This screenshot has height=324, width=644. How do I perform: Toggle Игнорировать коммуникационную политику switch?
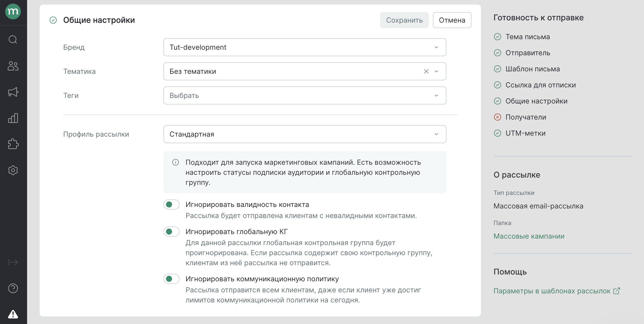pyautogui.click(x=172, y=279)
